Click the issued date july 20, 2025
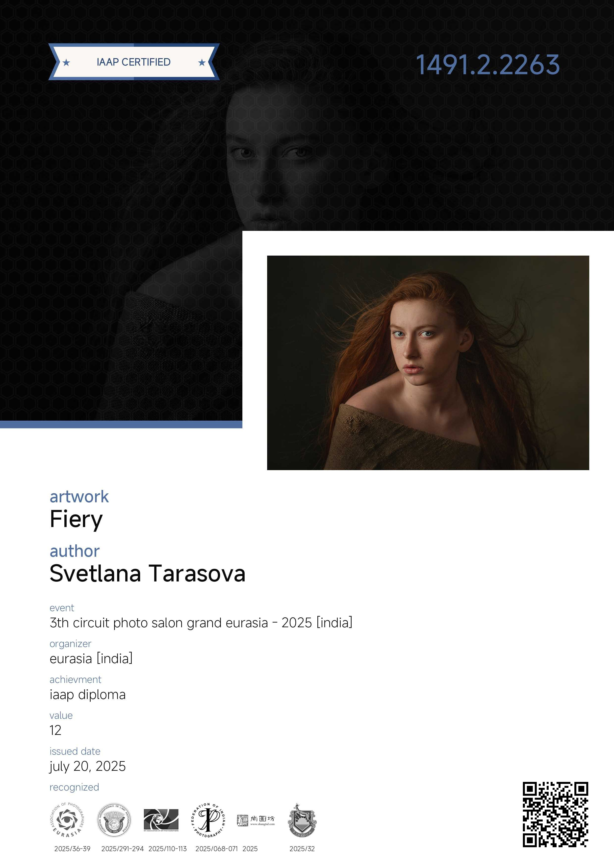 point(87,766)
